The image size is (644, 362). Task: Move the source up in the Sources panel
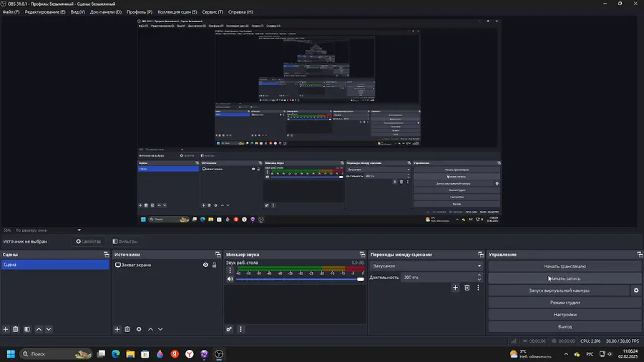click(x=150, y=329)
